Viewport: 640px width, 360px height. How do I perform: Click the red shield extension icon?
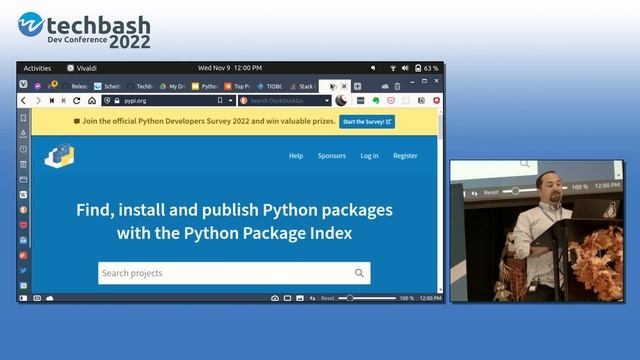[436, 100]
